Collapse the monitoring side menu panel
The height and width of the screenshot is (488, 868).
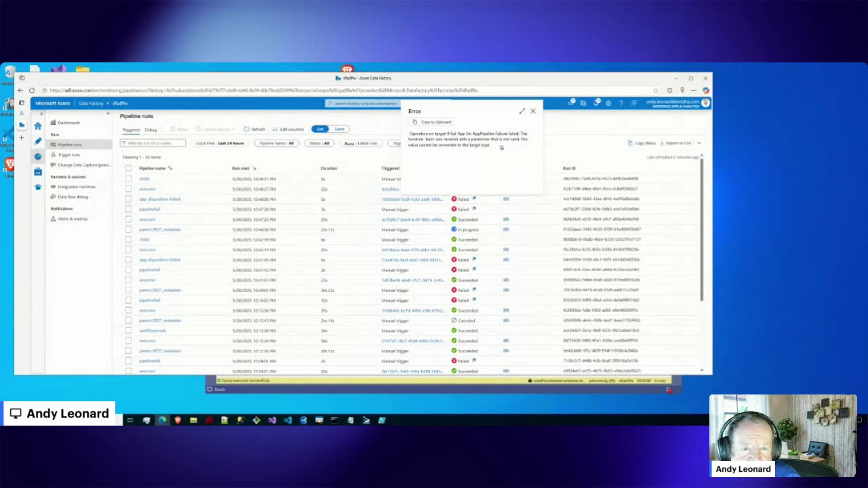point(108,114)
